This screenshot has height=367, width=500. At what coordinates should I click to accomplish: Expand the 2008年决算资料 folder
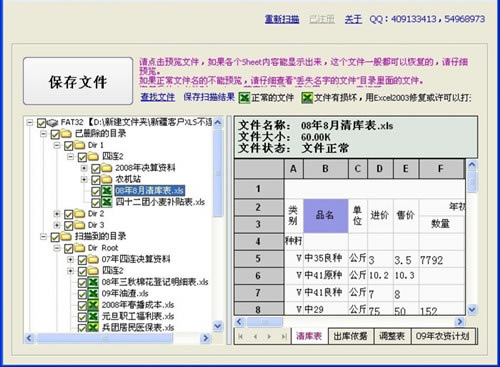pyautogui.click(x=84, y=168)
